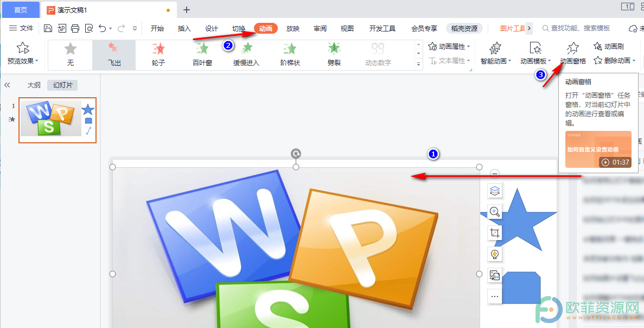Select the 轮子 animation effect
The width and height of the screenshot is (644, 328).
(158, 55)
